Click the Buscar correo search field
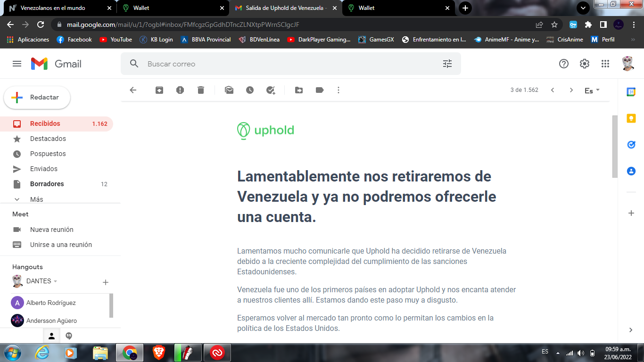Viewport: 644px width, 362px height. [290, 64]
